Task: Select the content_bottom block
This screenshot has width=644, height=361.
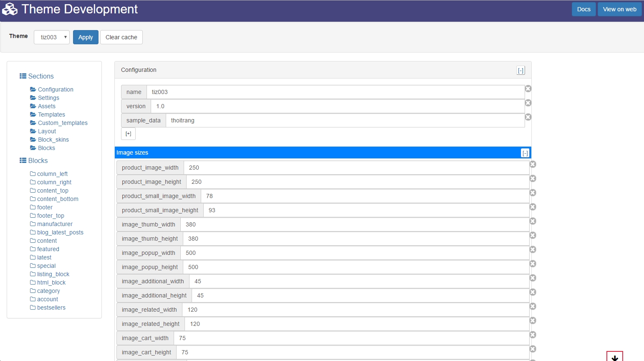Action: 54,199
